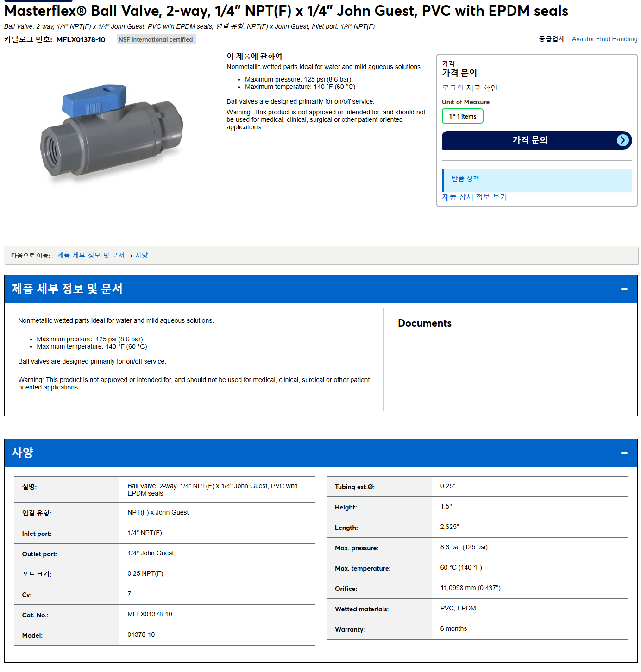Viewport: 641px width, 672px height.
Task: Select the 1 * 1 items unit option
Action: 462,116
